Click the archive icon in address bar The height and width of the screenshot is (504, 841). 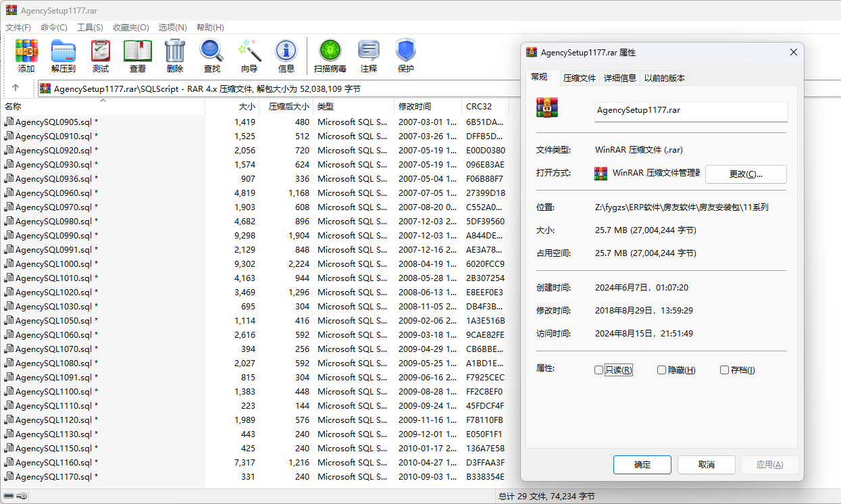pos(45,89)
